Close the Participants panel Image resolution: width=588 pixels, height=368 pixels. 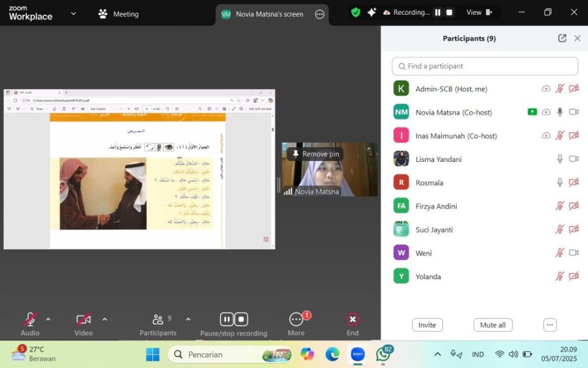click(577, 38)
